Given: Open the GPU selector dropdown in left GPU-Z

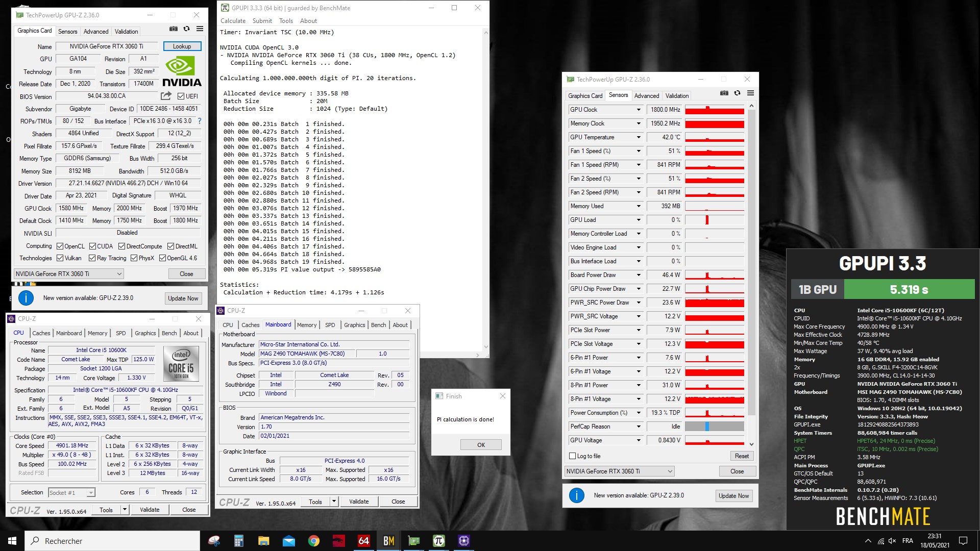Looking at the screenshot, I should click(x=69, y=274).
